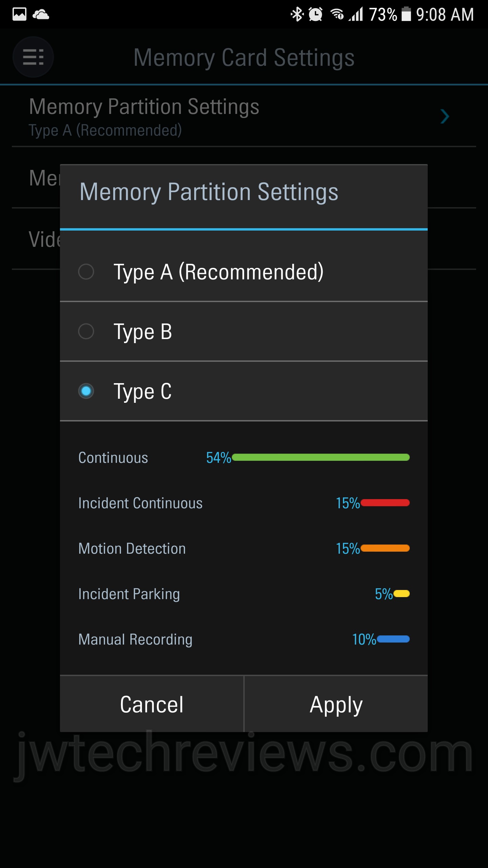Click the blue Manual Recording bar
The height and width of the screenshot is (868, 488).
tap(393, 639)
